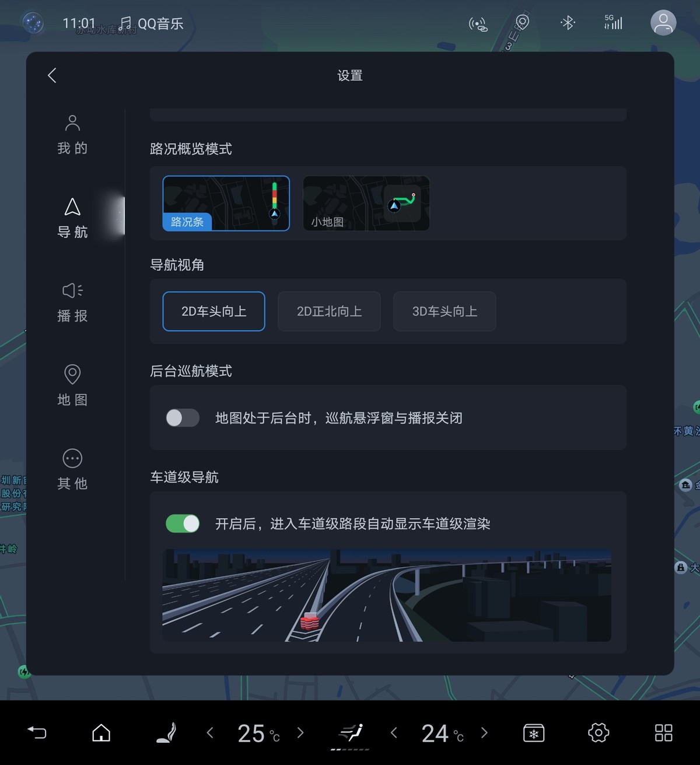Enable background cruise mode switch
Viewport: 700px width, 765px height.
tap(183, 418)
